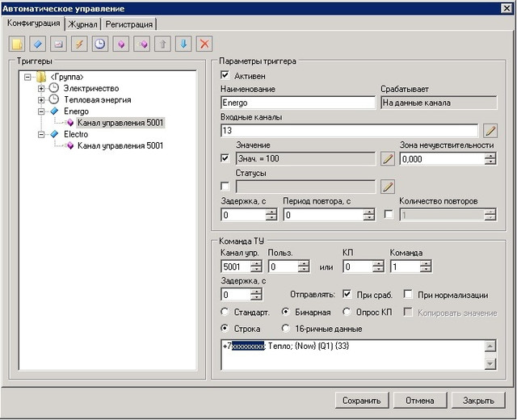
Task: Switch to the Журнал tab
Action: (82, 25)
